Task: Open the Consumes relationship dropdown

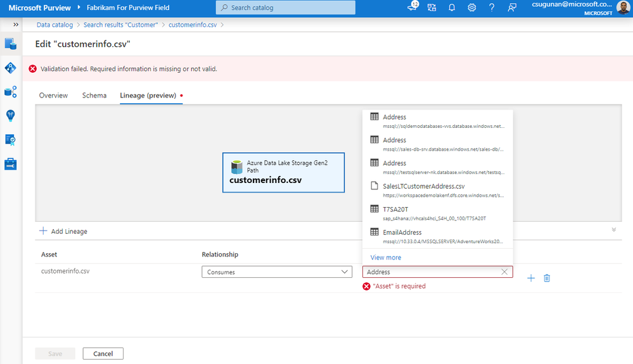Action: point(277,272)
